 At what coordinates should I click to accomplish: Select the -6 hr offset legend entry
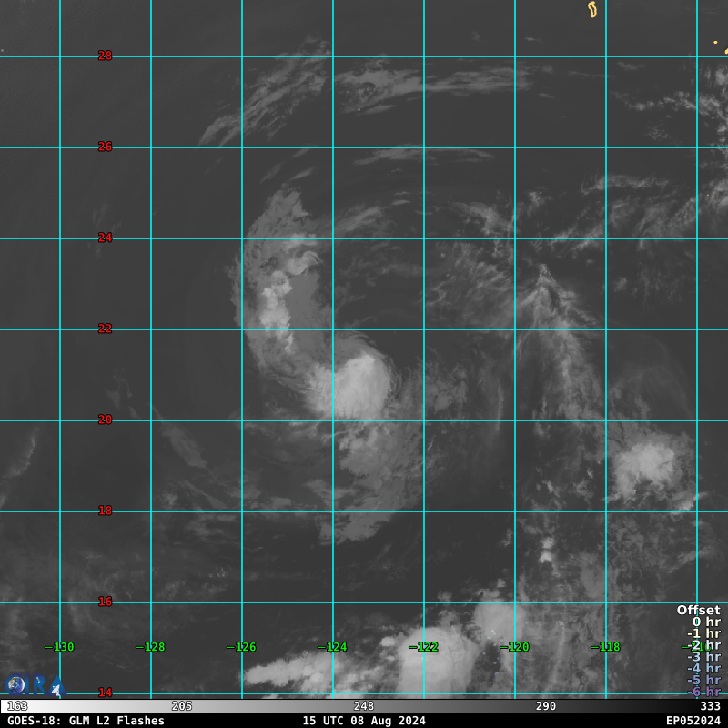pos(703,692)
